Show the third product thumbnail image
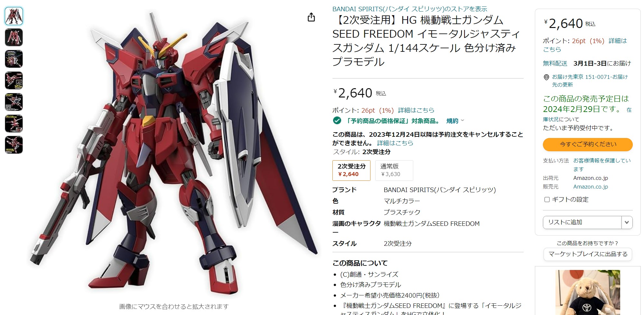Viewport: 644px width, 315px height. click(x=14, y=59)
